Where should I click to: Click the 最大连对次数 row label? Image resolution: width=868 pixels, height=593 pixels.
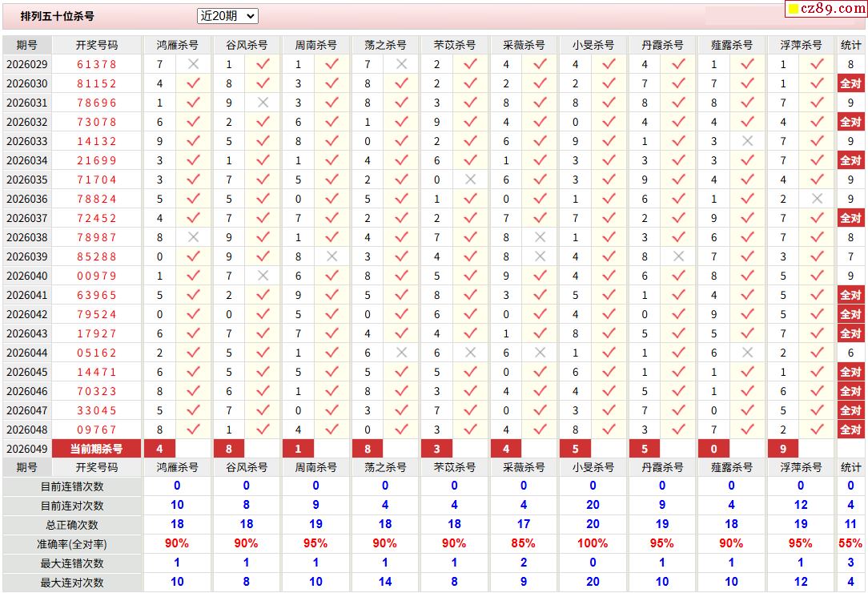[x=72, y=583]
